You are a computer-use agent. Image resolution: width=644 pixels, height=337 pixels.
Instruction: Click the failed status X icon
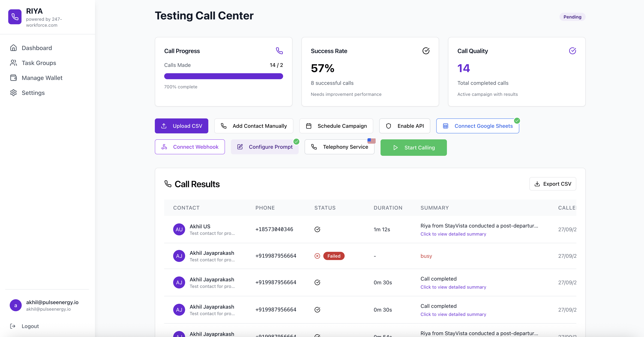click(317, 256)
